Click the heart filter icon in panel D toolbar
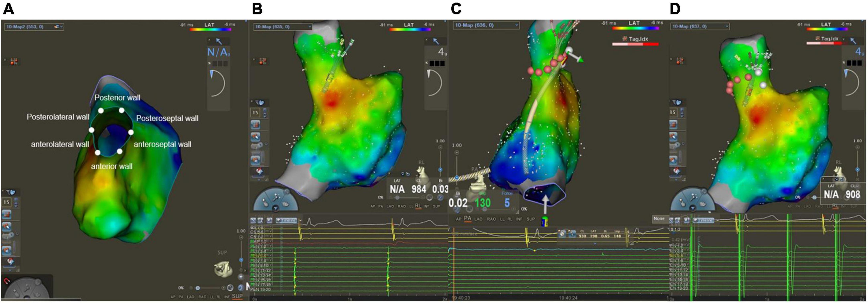 677,103
